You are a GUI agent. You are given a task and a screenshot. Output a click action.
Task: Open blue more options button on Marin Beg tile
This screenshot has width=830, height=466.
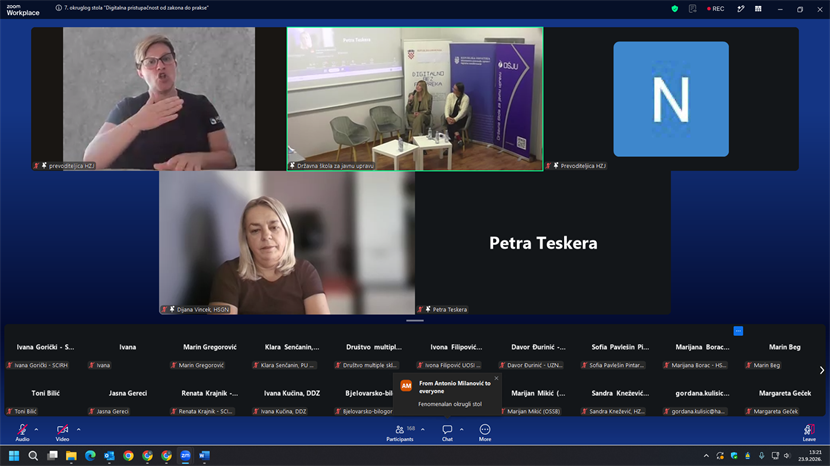point(738,331)
